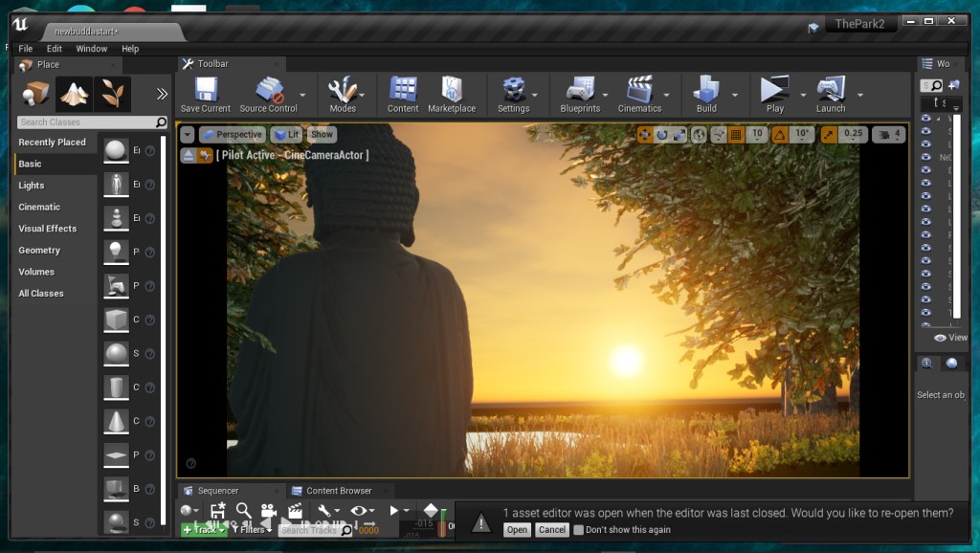Select the Landscape mode icon
980x553 pixels.
tap(74, 93)
